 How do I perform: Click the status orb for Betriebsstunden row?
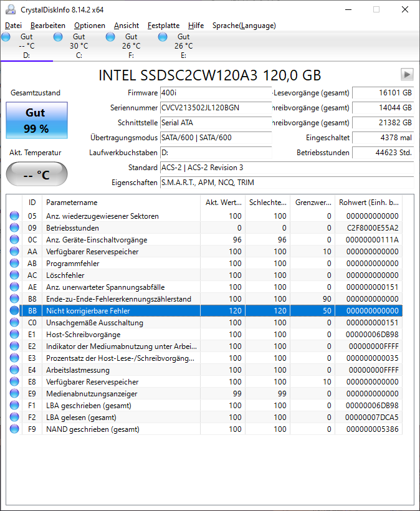click(14, 227)
